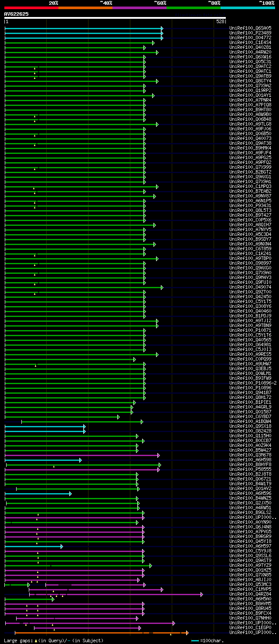Select the UniRef100_C1MPQ3 label
Viewport: 279px width, 644px height.
pos(250,187)
